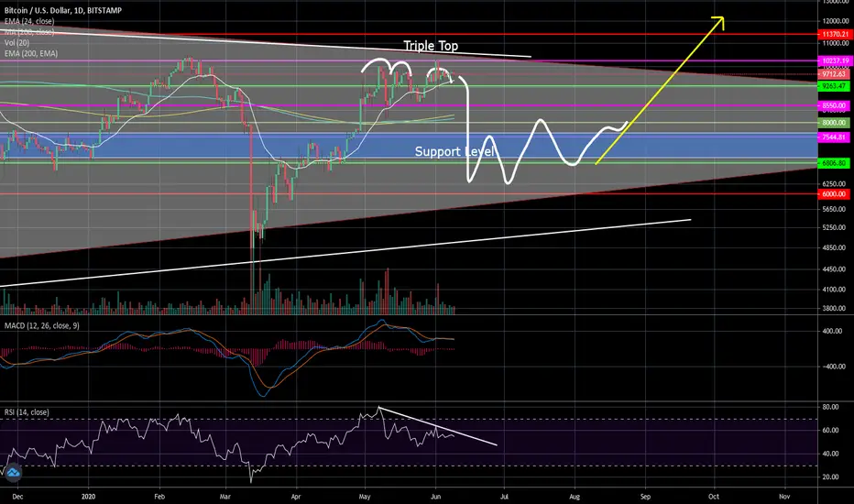Click May on the time axis
854x504 pixels.
[x=365, y=497]
